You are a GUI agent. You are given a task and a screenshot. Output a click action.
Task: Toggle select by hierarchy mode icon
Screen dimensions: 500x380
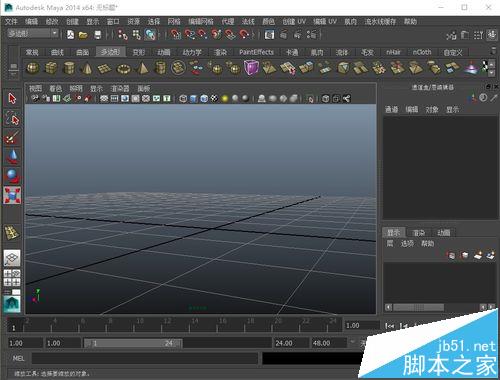[122, 34]
